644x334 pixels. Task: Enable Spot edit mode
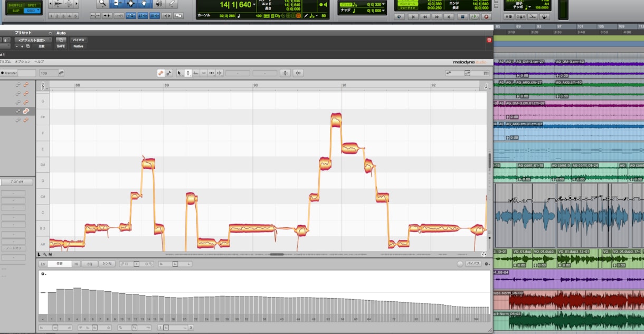(x=32, y=5)
